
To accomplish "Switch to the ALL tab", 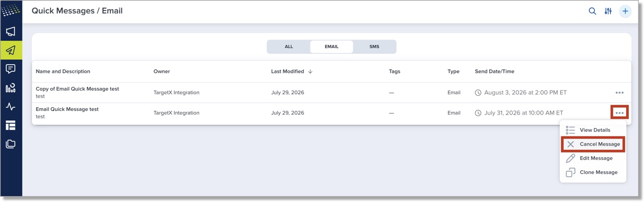I will (289, 47).
